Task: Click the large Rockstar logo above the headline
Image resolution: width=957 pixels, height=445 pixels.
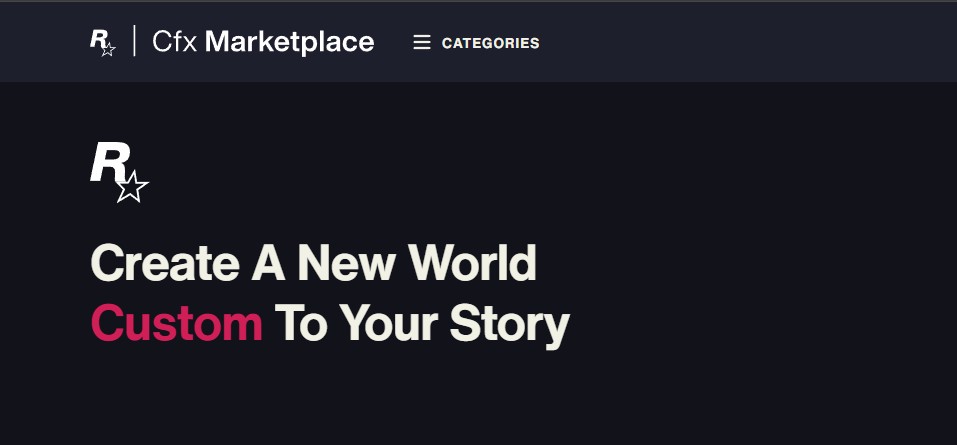Action: pos(119,172)
